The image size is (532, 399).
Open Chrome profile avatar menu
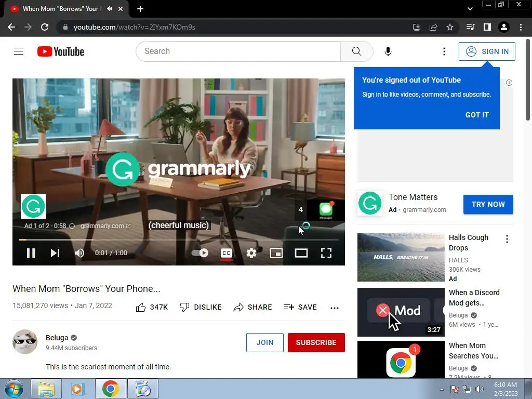click(x=504, y=27)
